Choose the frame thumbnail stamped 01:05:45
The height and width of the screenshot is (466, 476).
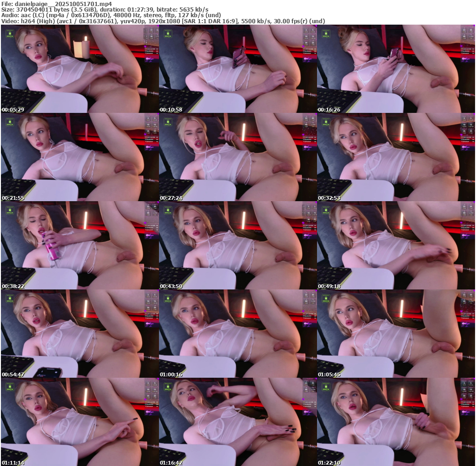[396, 334]
